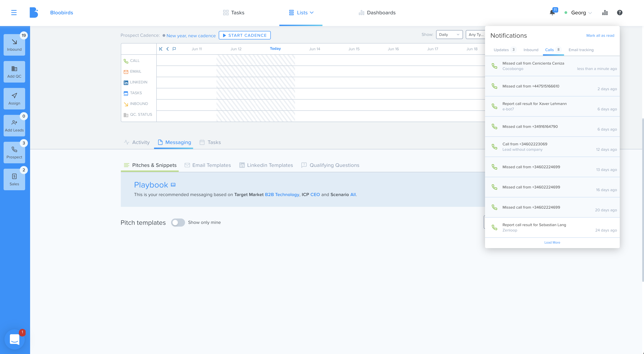Open Inbound notifications tab
Screen dimensions: 644x354
point(531,50)
